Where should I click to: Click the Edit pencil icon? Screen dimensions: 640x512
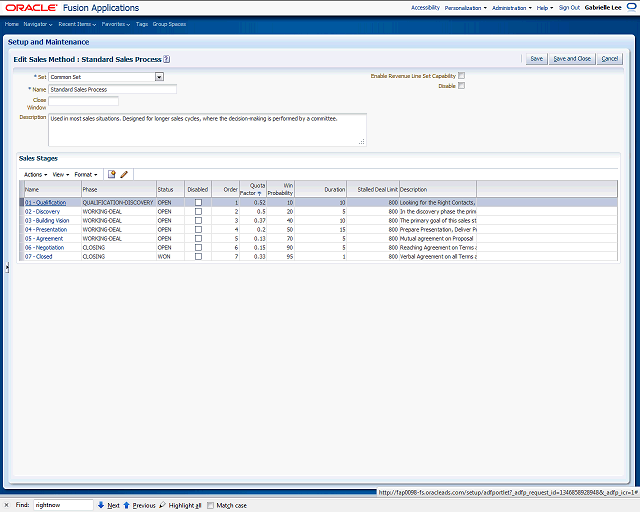click(124, 174)
